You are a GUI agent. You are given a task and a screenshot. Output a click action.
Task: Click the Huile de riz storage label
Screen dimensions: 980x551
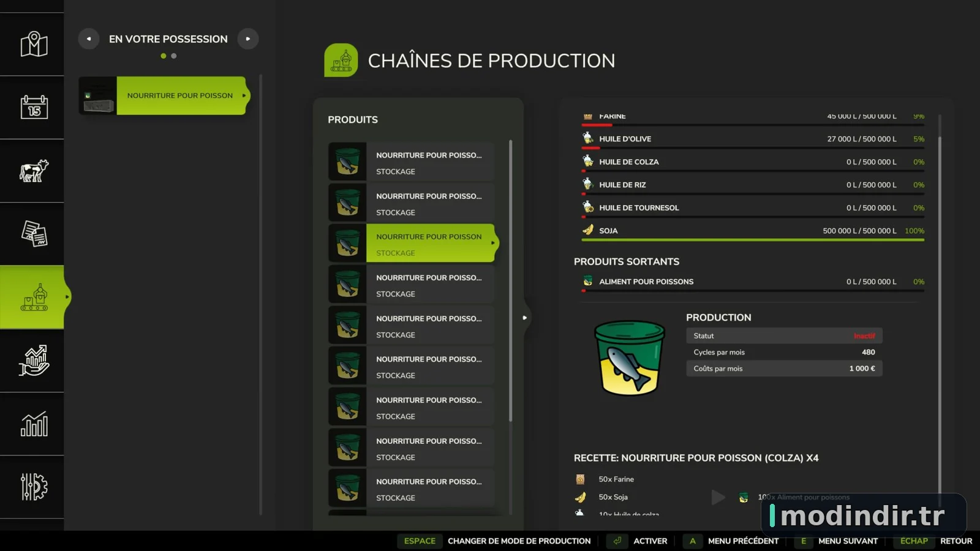[622, 185]
